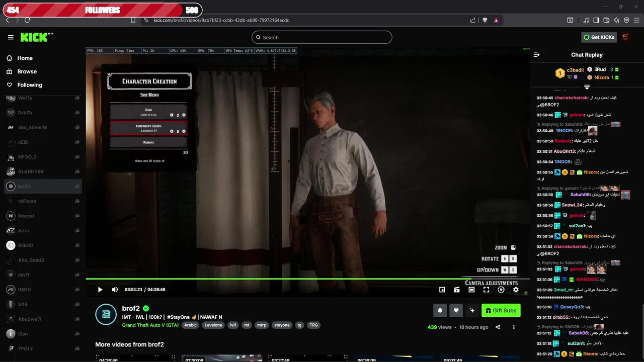Click the Gift Subs button
The width and height of the screenshot is (644, 362).
(501, 311)
